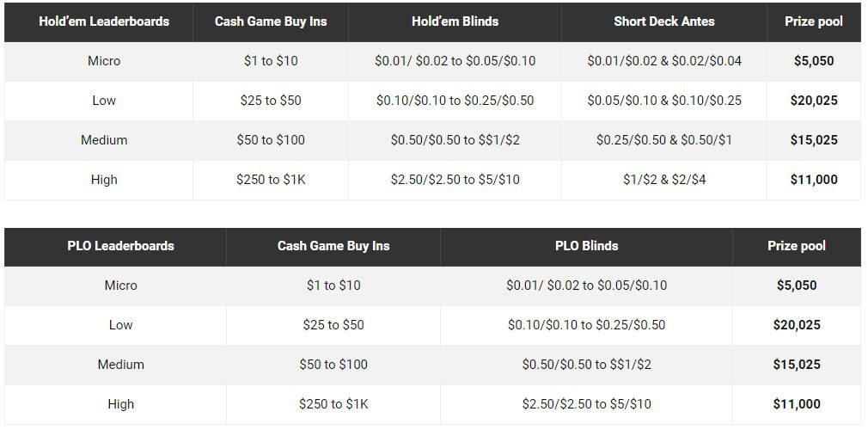Click PLO Medium $50 to $100 buy-in cell
The width and height of the screenshot is (868, 430).
pos(333,365)
